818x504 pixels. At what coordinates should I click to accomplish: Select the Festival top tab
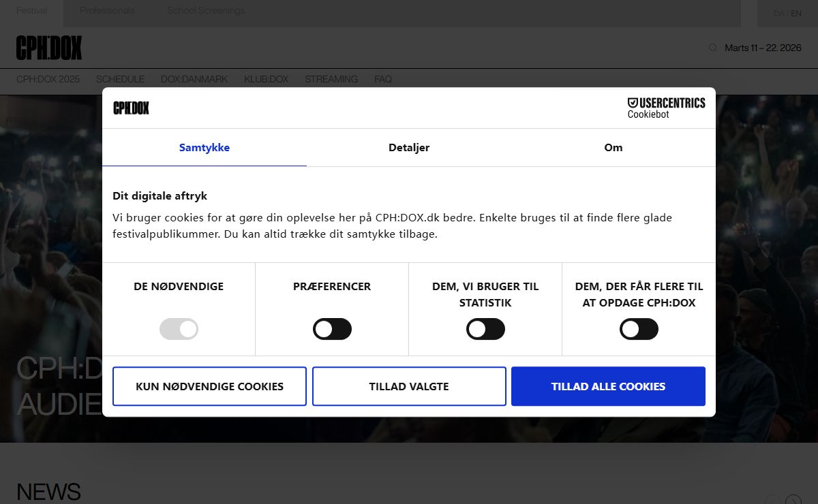(32, 11)
